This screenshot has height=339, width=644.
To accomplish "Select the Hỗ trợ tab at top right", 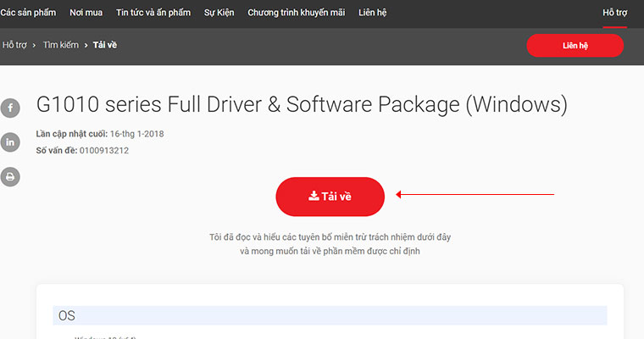I will tap(615, 13).
